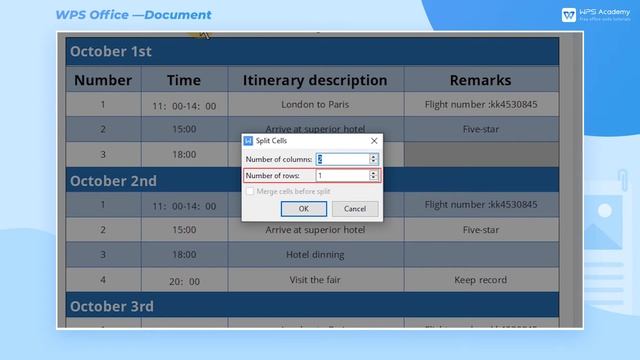Click Flight number cell under October 2nd
The height and width of the screenshot is (360, 640).
coord(481,204)
